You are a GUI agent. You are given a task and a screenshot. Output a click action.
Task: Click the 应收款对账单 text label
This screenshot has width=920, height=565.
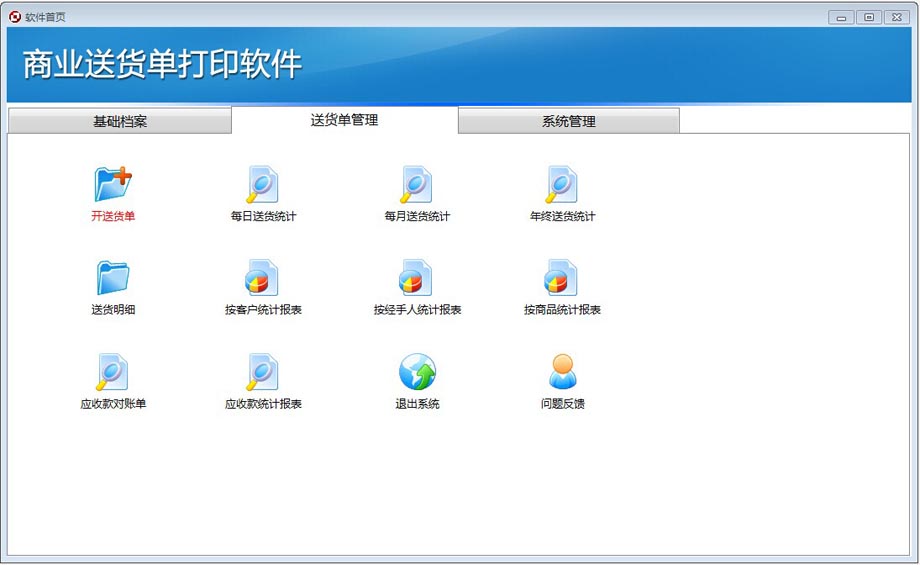click(113, 404)
